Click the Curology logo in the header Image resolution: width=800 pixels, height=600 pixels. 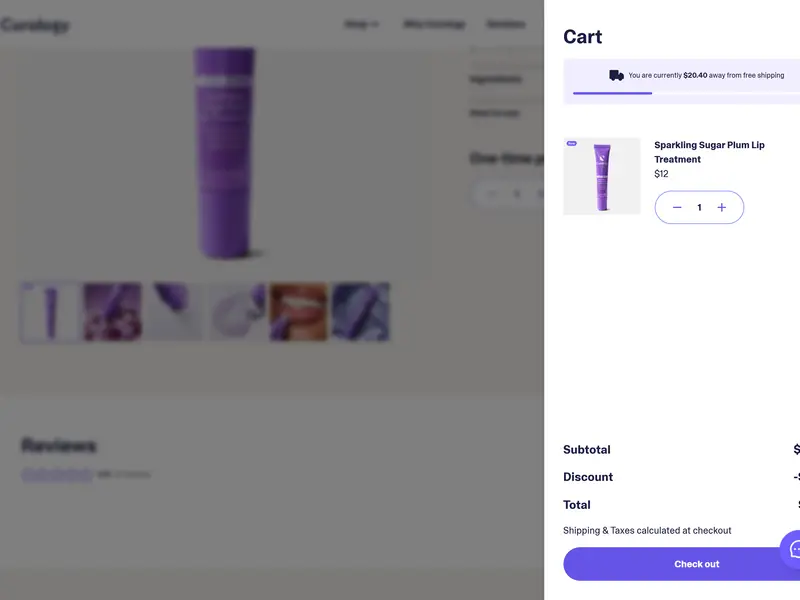[35, 24]
